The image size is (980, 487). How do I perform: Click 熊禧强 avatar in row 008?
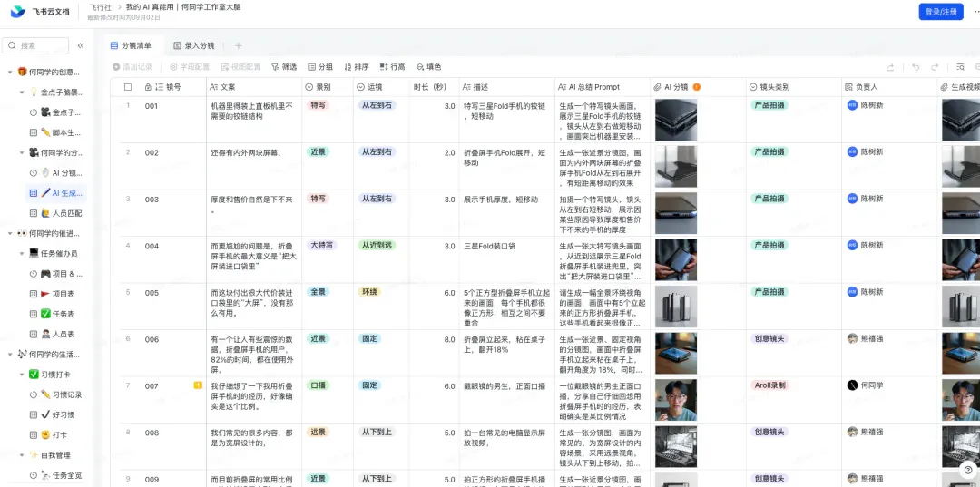[852, 432]
